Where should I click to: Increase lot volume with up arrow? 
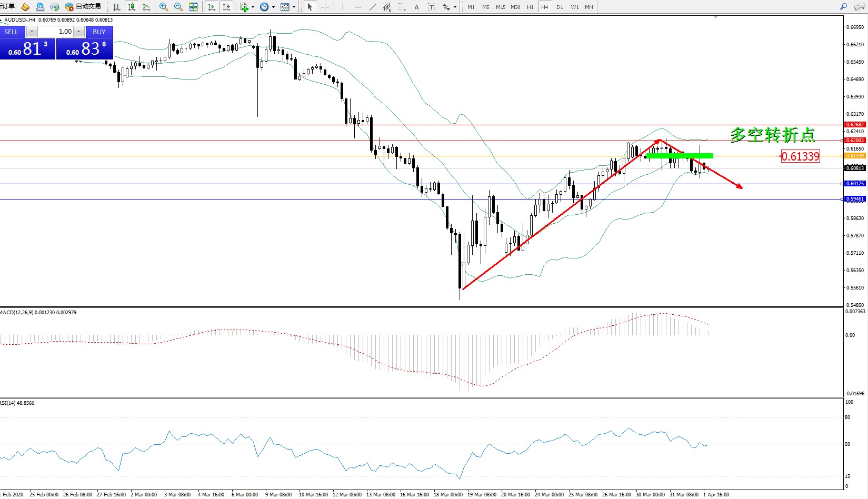pyautogui.click(x=78, y=32)
